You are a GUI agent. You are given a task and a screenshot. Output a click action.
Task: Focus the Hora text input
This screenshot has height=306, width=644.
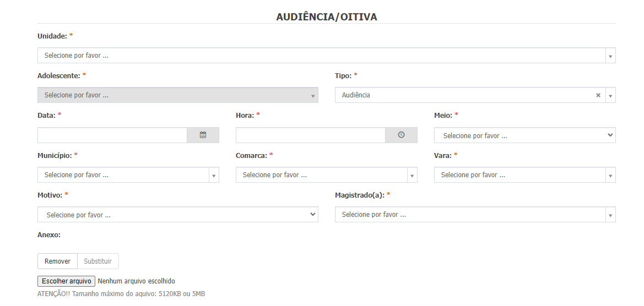click(311, 135)
